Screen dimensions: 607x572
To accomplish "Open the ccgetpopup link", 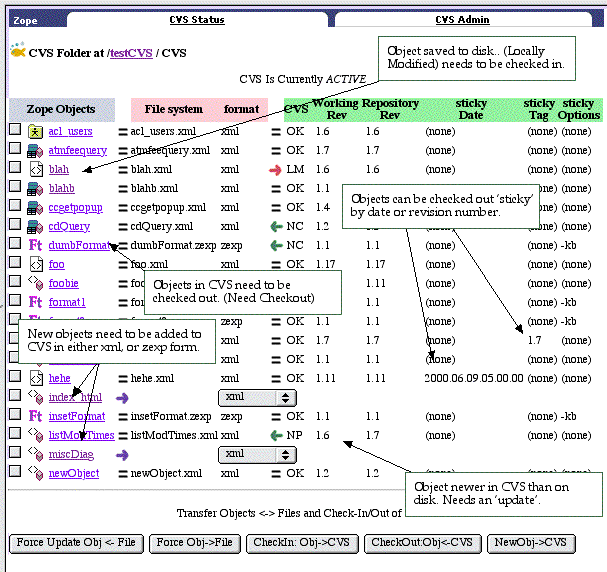I will [x=75, y=208].
